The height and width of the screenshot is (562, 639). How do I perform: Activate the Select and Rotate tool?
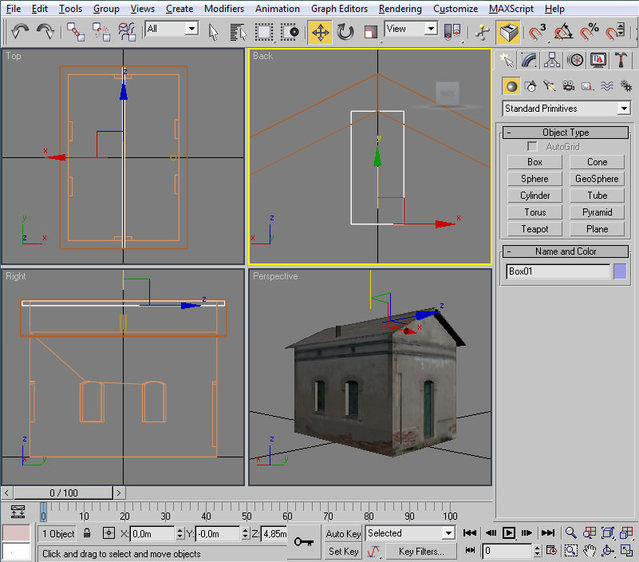tap(345, 31)
